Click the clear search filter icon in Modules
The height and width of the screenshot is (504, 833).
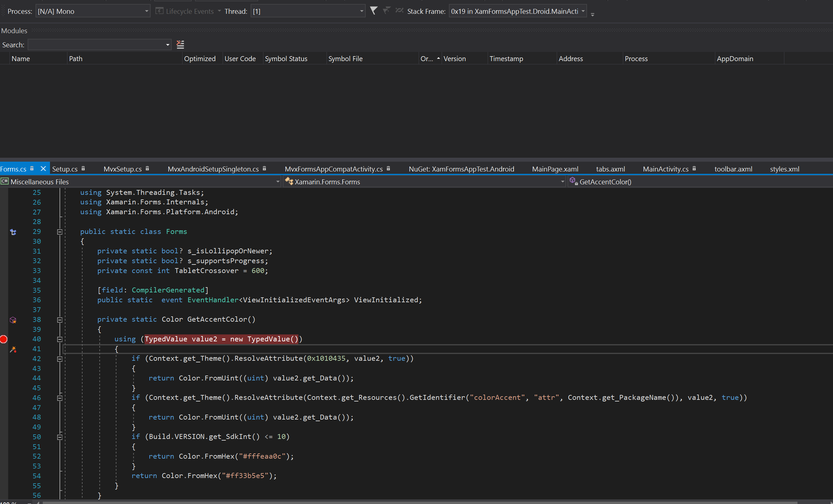pos(180,45)
